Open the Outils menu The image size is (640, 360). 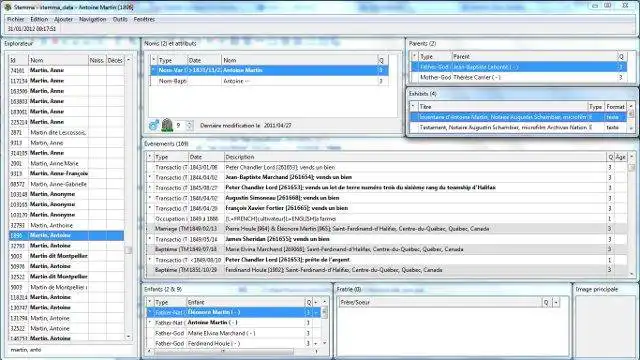pos(120,19)
